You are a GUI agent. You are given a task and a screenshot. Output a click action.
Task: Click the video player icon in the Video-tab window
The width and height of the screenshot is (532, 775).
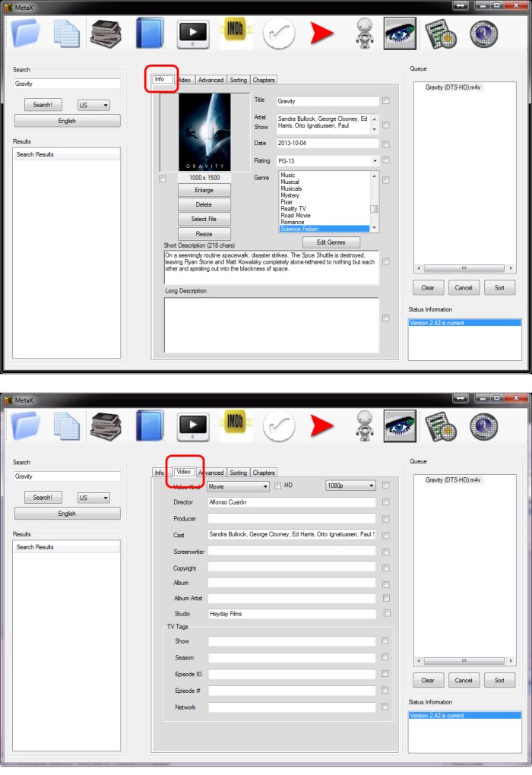(192, 426)
